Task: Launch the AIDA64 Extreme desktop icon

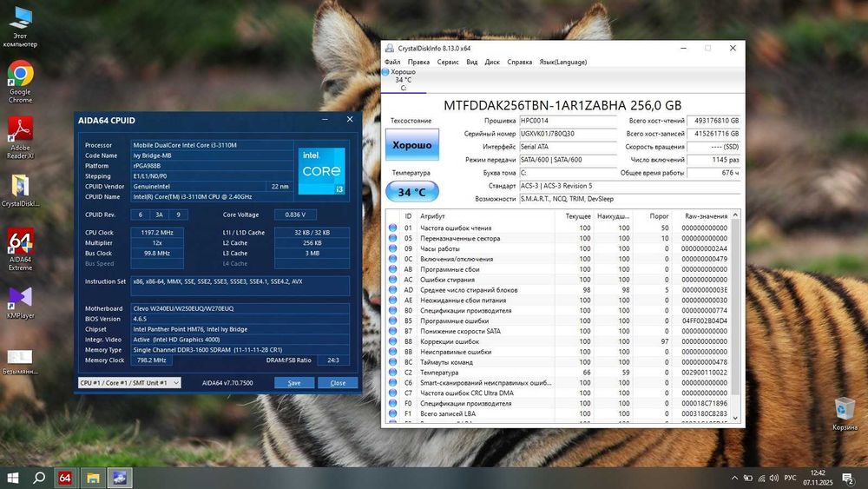Action: tap(20, 249)
